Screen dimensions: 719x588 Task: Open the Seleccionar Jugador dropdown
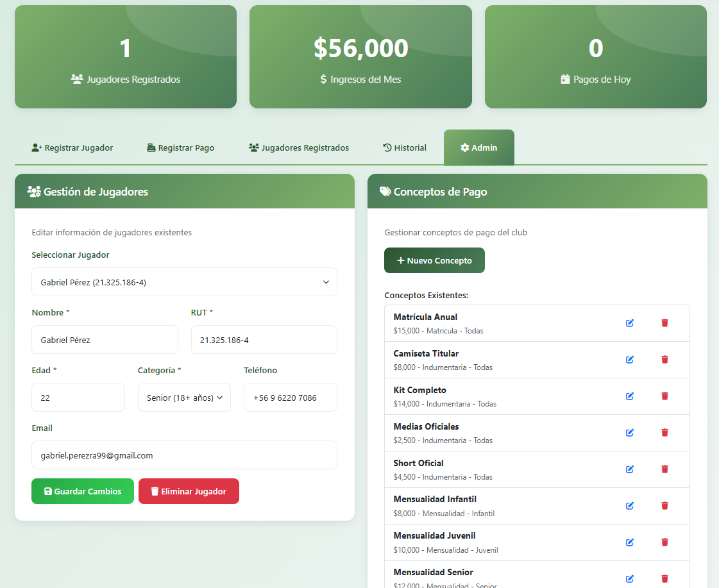(184, 282)
